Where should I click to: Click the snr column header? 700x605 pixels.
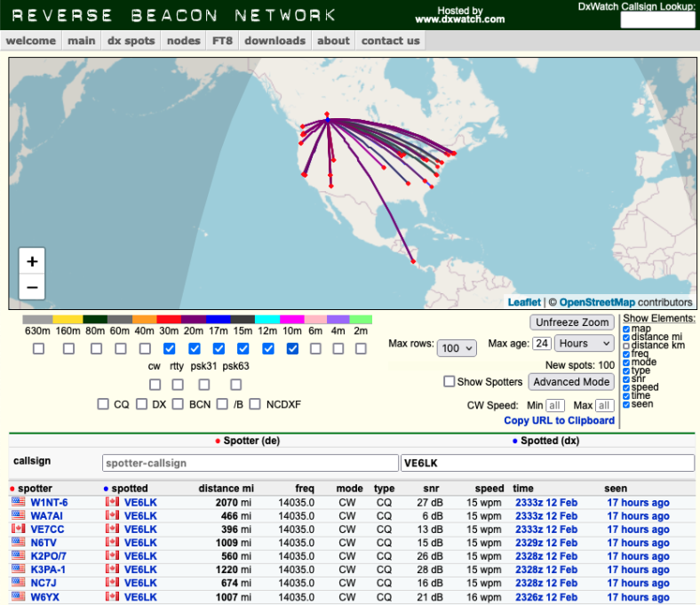(431, 488)
